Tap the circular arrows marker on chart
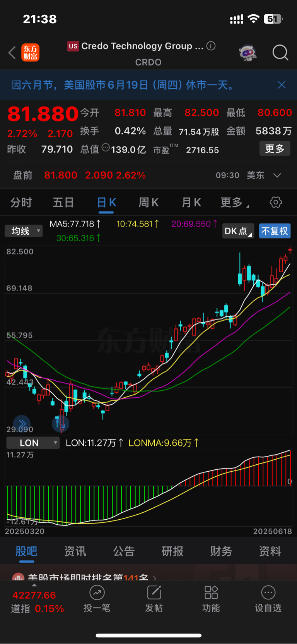 click(60, 424)
